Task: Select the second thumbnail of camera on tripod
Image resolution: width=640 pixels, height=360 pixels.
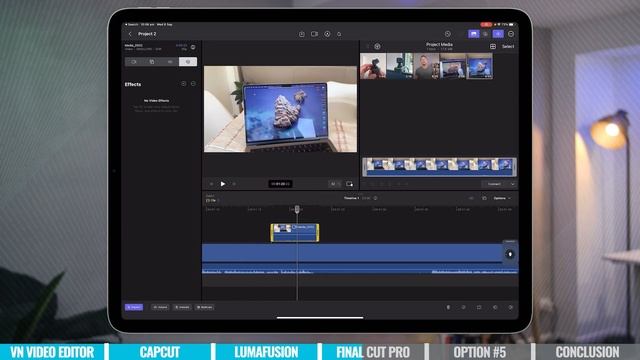Action: (x=400, y=66)
